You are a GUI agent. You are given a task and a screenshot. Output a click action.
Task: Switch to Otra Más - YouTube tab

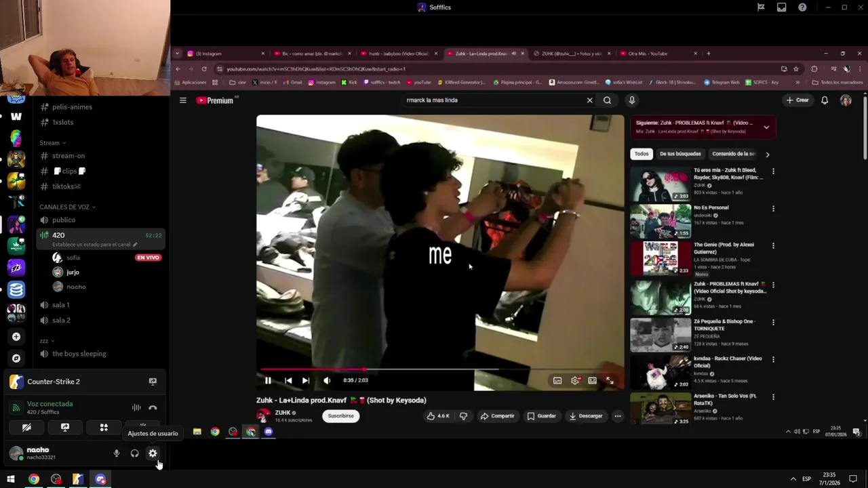658,54
